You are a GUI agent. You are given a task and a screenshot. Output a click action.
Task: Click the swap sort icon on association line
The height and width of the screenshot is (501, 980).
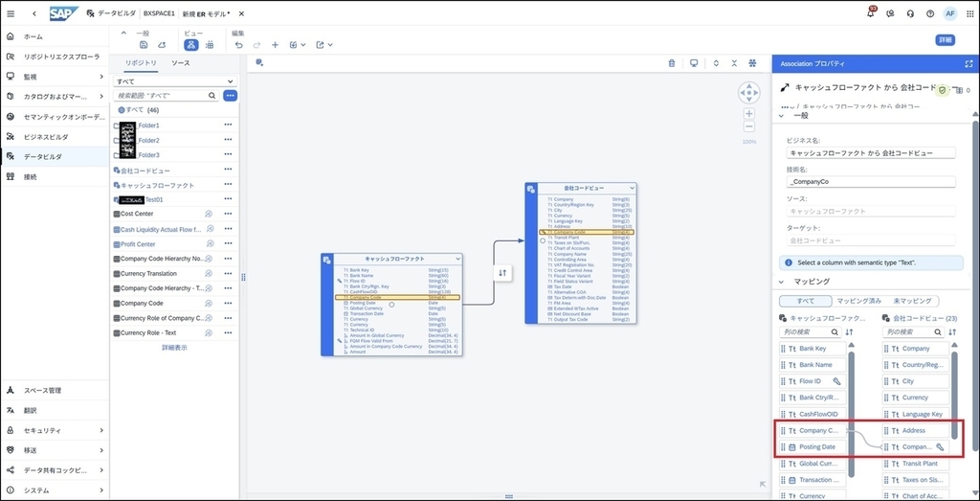tap(502, 273)
